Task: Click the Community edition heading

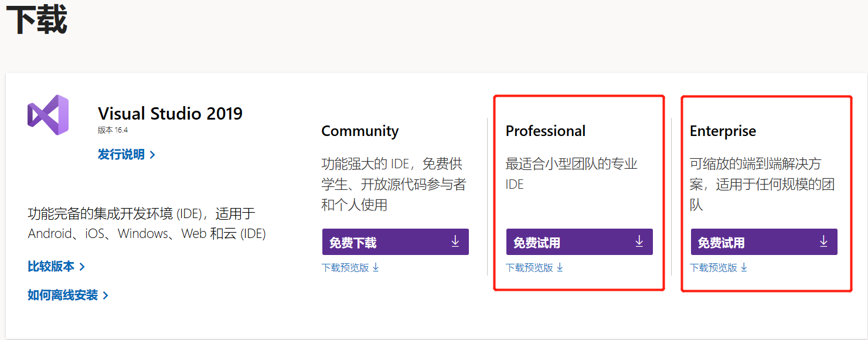Action: coord(360,131)
